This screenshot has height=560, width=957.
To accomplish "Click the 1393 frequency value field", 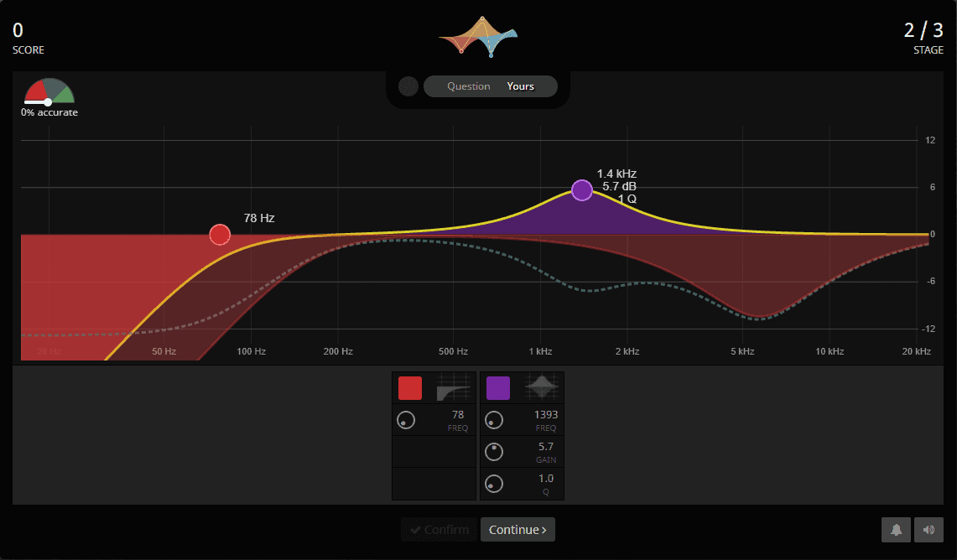I will pyautogui.click(x=545, y=415).
